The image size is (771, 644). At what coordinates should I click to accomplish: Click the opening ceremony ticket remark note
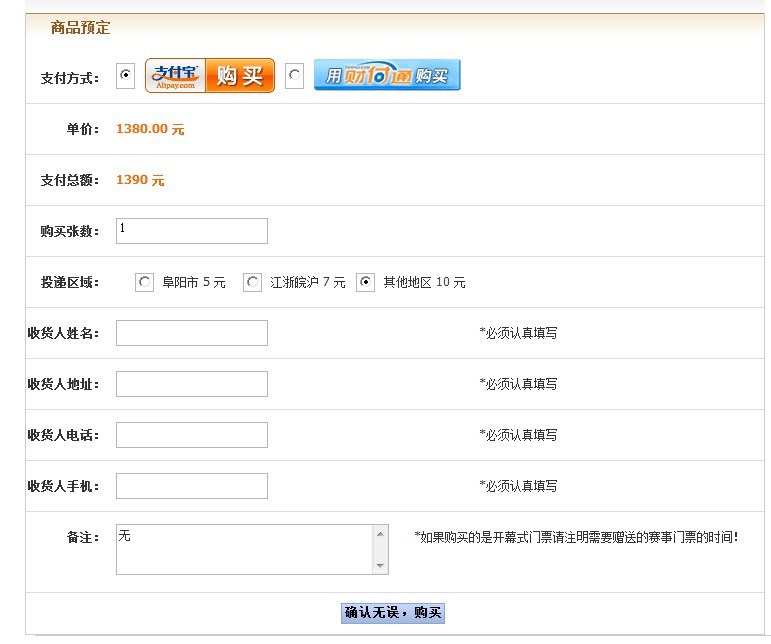(576, 537)
